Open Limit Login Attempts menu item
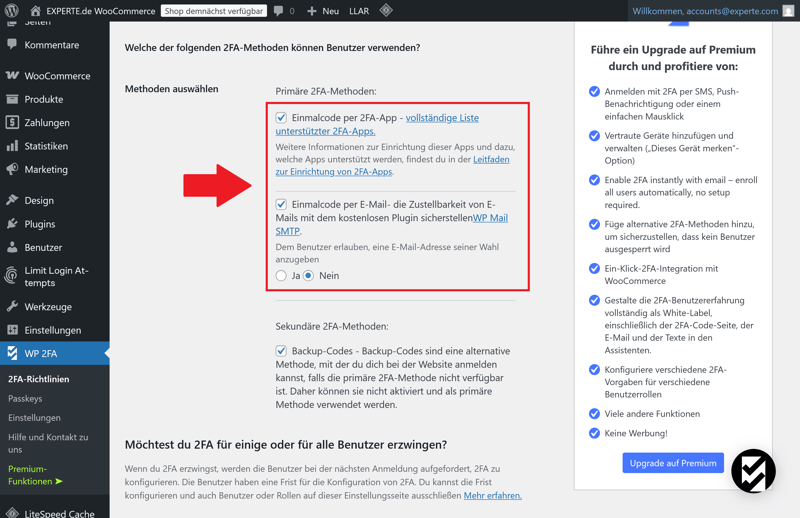Image resolution: width=800 pixels, height=518 pixels. point(55,277)
